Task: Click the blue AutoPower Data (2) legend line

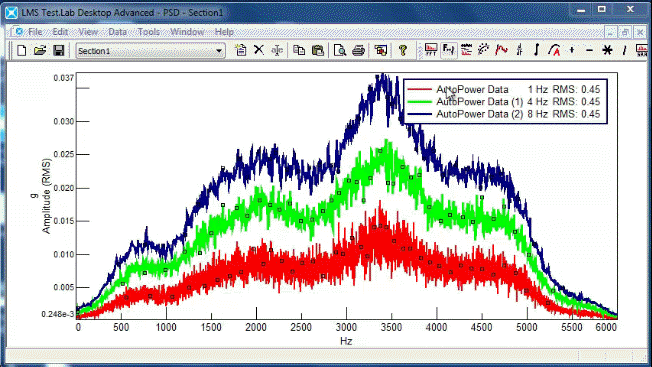Action: tap(420, 114)
